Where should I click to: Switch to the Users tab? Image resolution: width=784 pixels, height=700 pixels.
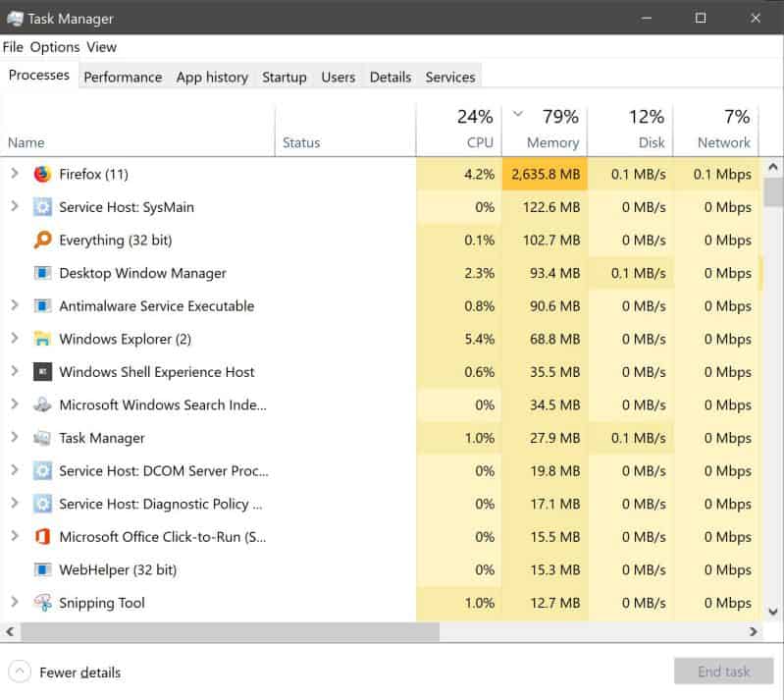(339, 77)
